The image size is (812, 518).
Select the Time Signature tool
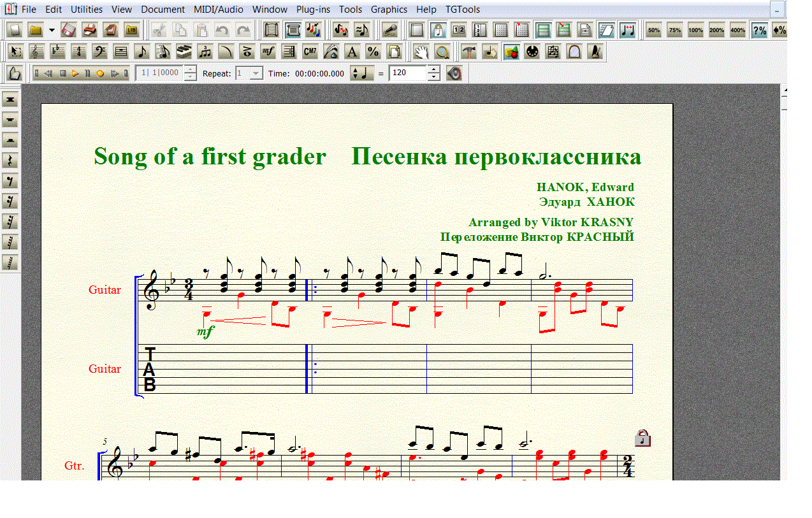[78, 52]
